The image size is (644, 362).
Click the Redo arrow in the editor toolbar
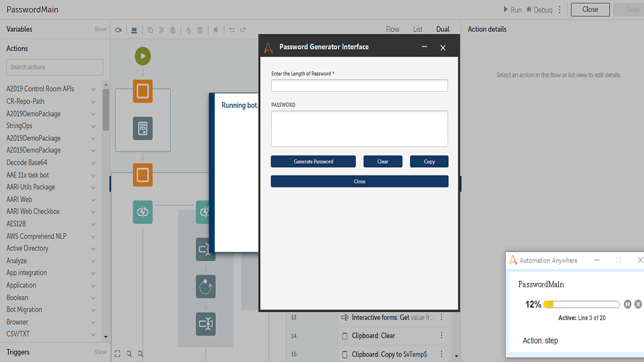pyautogui.click(x=243, y=30)
